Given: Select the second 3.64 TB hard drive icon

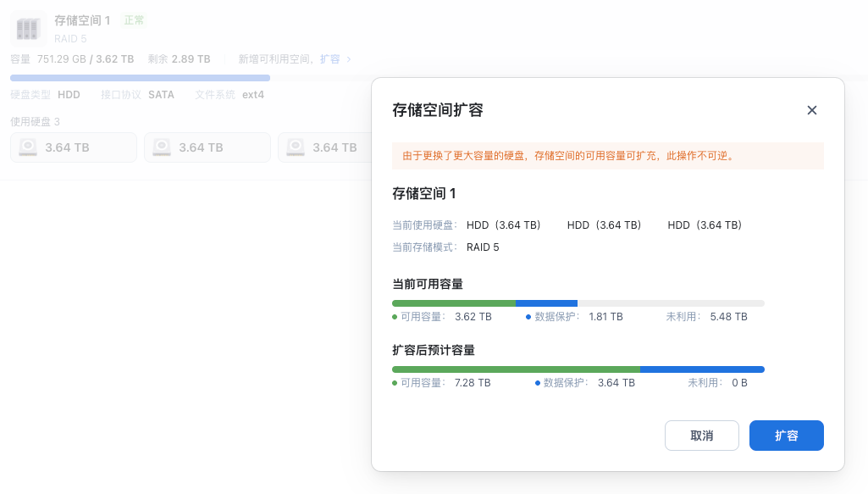Looking at the screenshot, I should click(x=161, y=147).
